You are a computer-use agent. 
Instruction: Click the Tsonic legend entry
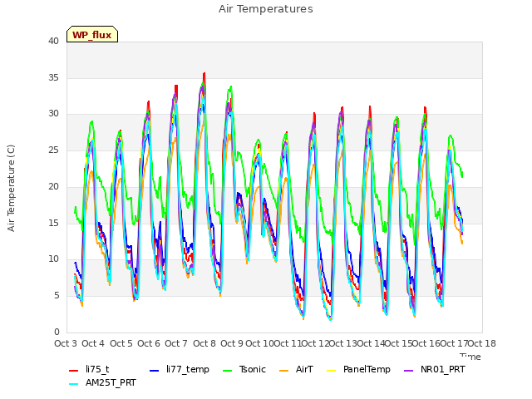point(244,369)
